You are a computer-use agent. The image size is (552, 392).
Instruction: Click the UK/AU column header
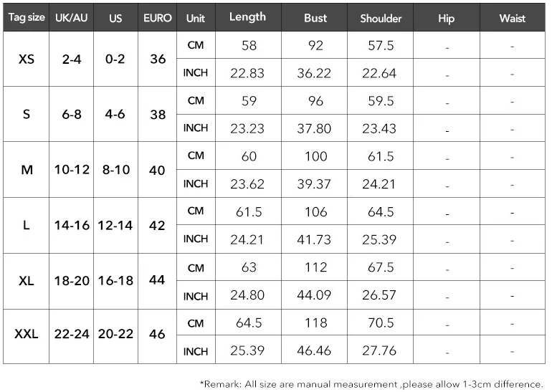(71, 18)
